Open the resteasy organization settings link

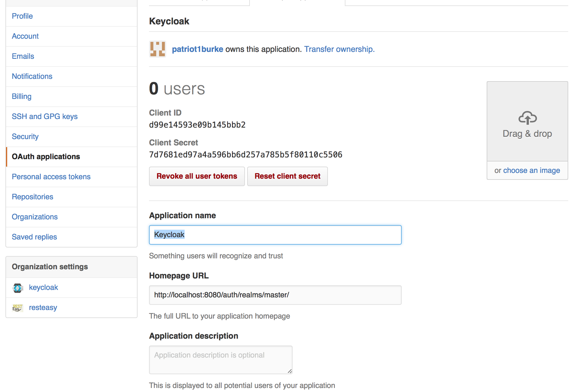coord(43,307)
